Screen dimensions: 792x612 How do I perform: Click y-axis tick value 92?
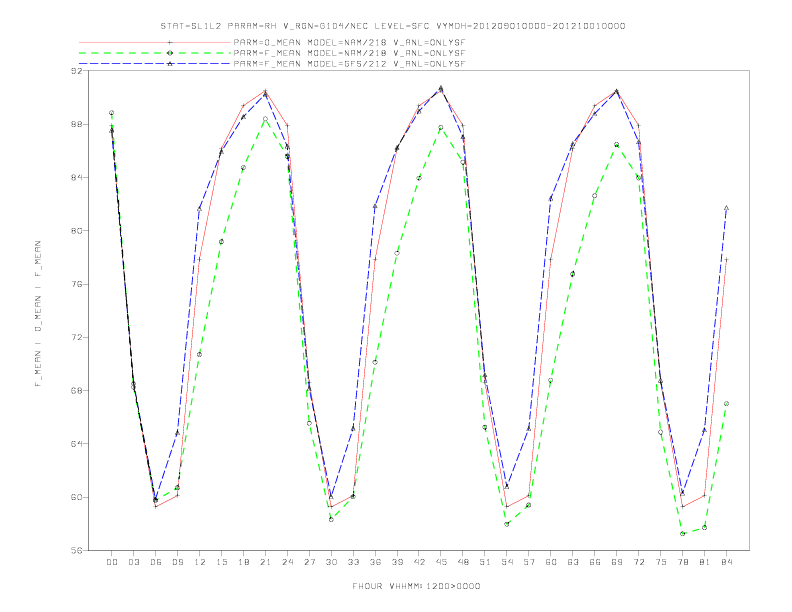coord(76,71)
